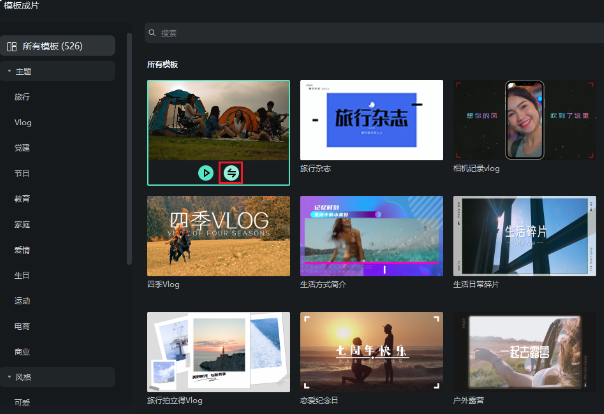Click the 所有模板 panel icon
Viewport: 604px width, 414px height.
click(10, 46)
